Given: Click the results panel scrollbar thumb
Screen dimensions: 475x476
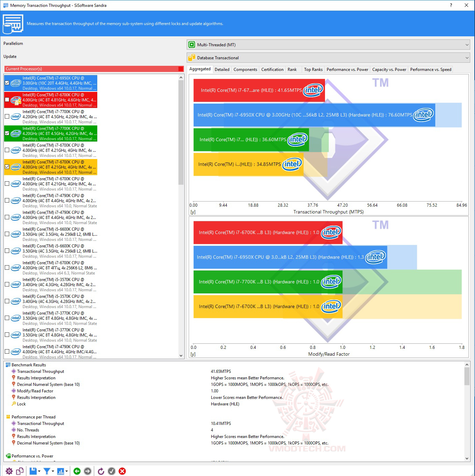Looking at the screenshot, I should tap(467, 376).
